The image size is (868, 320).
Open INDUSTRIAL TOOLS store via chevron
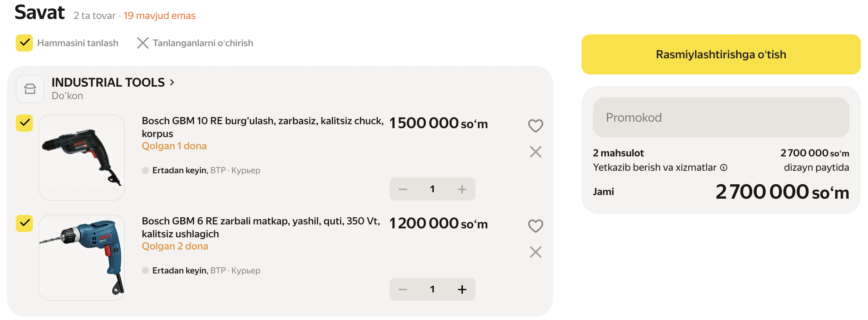pos(172,82)
